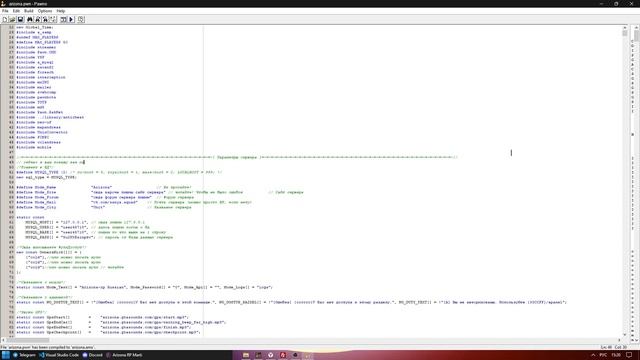Open the Help menu
The width and height of the screenshot is (640, 360).
pos(61,11)
